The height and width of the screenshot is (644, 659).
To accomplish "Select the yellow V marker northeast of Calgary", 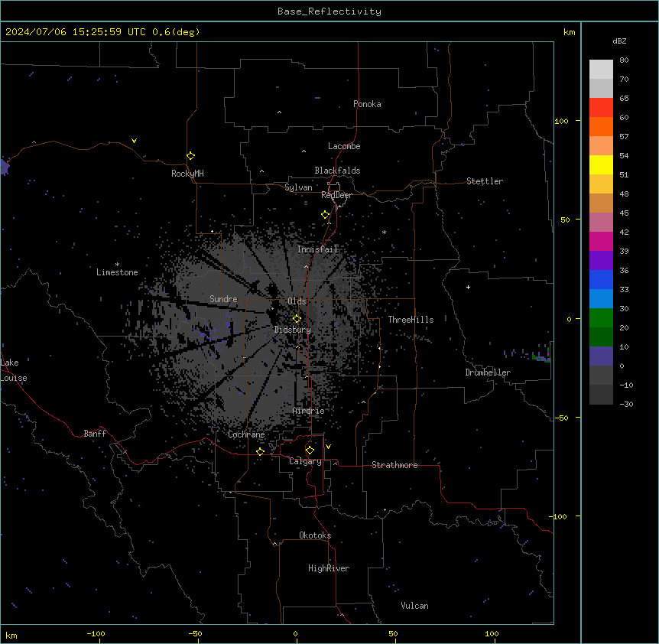I will (x=328, y=447).
